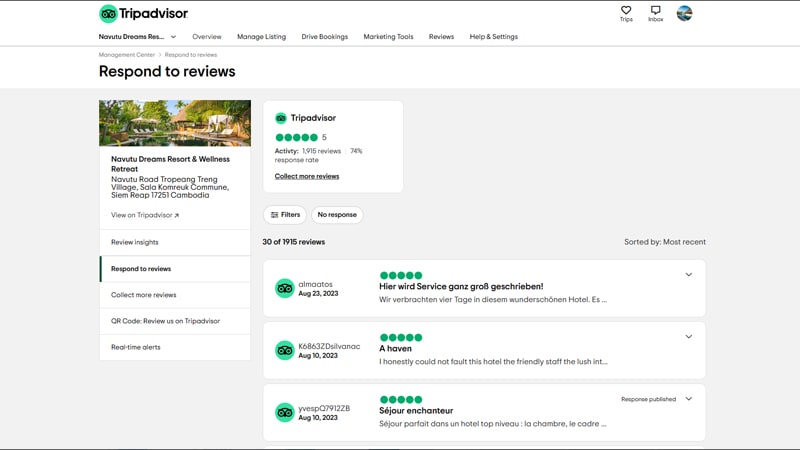This screenshot has width=800, height=450.
Task: Click K6863ZDsilvanac reviewer avatar icon
Action: 284,351
